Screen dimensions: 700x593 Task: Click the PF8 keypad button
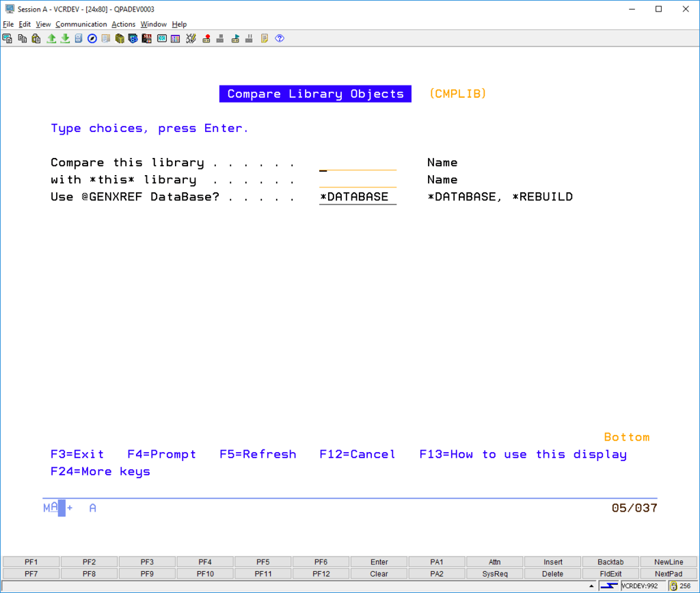coord(90,573)
